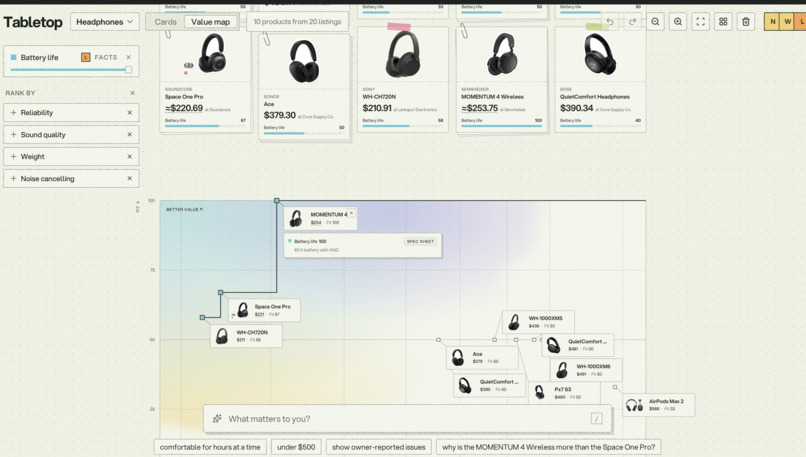Screen dimensions: 806x457
Task: Open the SPEC SHEET button
Action: tap(420, 241)
